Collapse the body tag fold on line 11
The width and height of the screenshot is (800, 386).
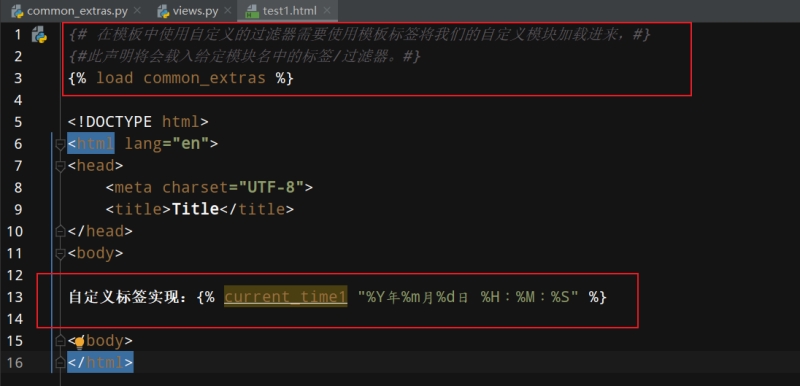tap(60, 253)
